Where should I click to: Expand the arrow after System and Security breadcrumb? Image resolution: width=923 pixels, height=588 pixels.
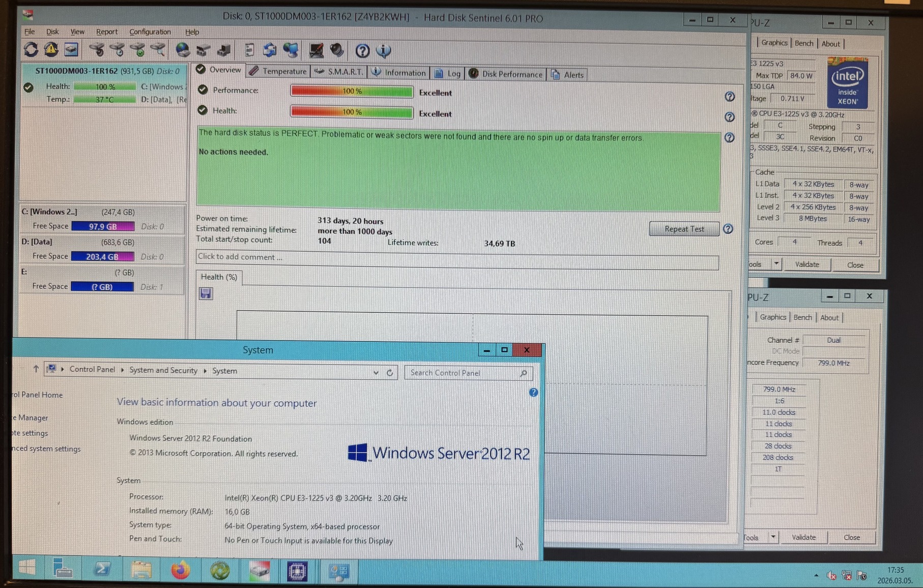pyautogui.click(x=205, y=371)
